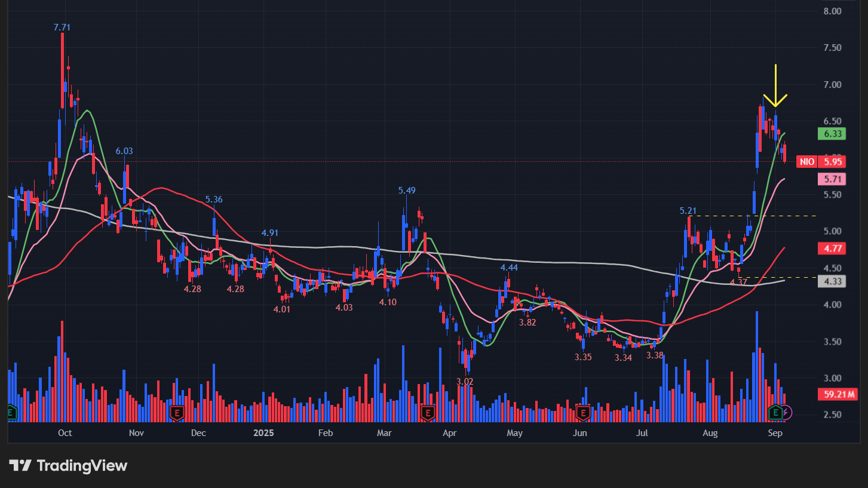Click the 4.44 peak price label
Image resolution: width=868 pixels, height=488 pixels.
(x=509, y=268)
